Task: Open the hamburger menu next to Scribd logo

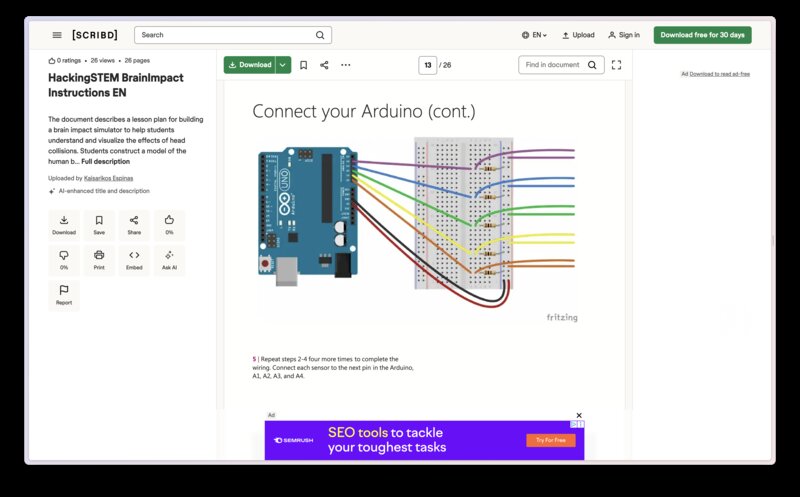Action: [x=57, y=35]
